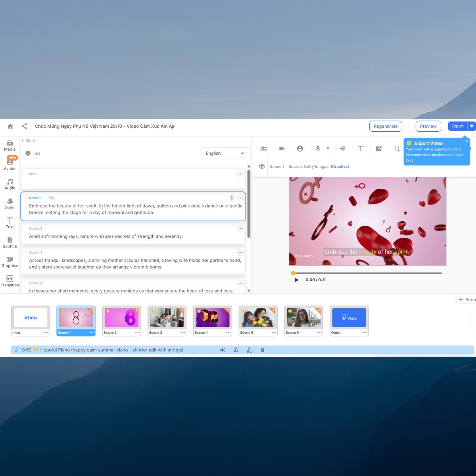Click the replace media icon in toolbar
476x476 pixels.
379,148
